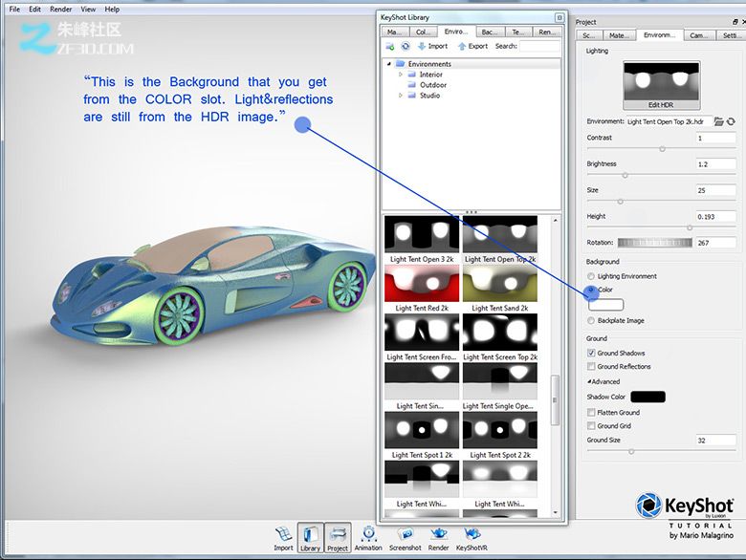Collapse the Environments tree node
Image resolution: width=746 pixels, height=560 pixels.
[x=388, y=64]
